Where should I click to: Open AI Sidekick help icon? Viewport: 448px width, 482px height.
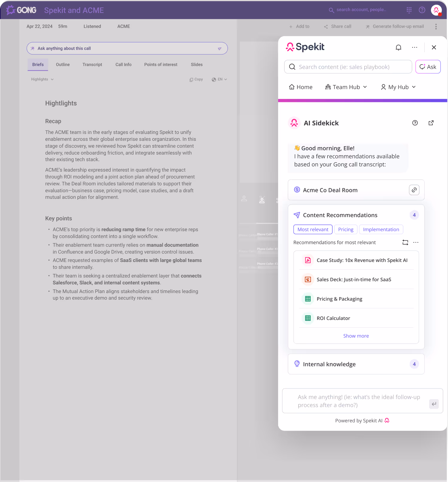click(415, 123)
